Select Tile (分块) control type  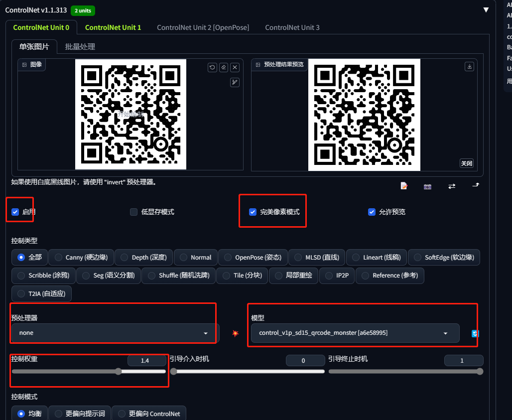coord(242,276)
